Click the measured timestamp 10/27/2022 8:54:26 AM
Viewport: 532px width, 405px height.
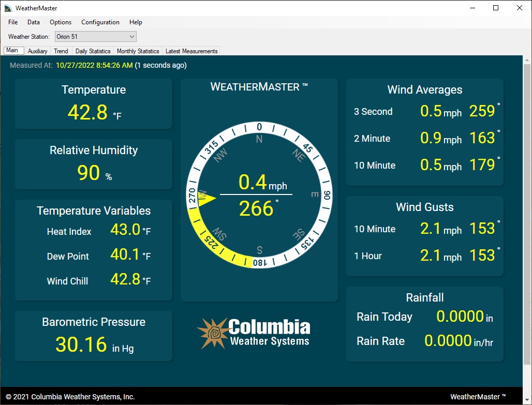[94, 65]
